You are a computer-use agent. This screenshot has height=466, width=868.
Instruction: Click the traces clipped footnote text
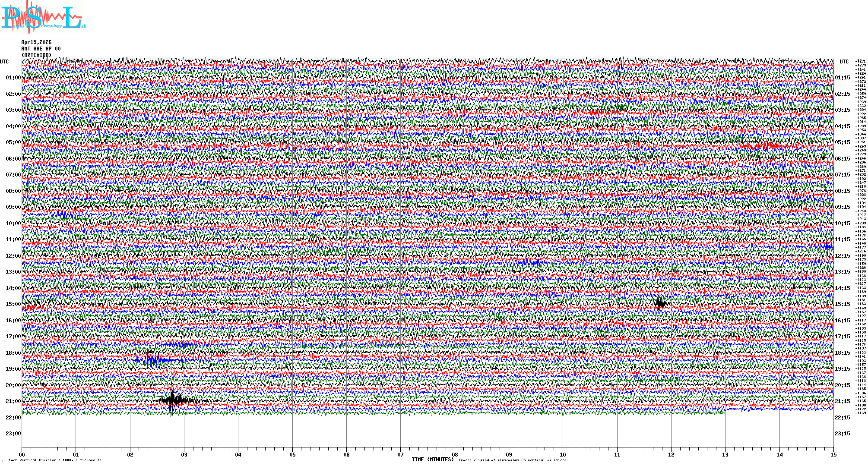[512, 460]
